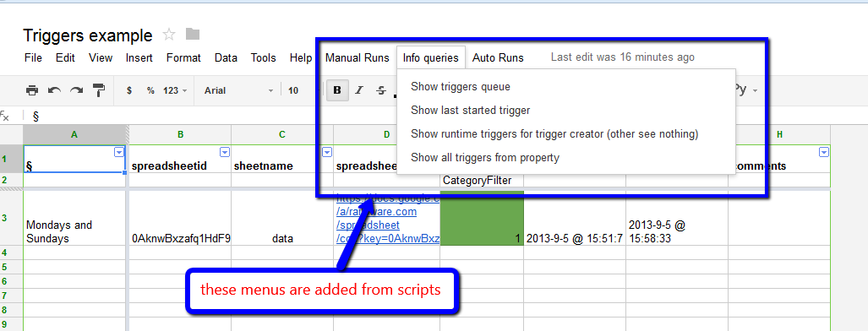This screenshot has width=868, height=331.
Task: Toggle Bold formatting button
Action: pos(337,90)
